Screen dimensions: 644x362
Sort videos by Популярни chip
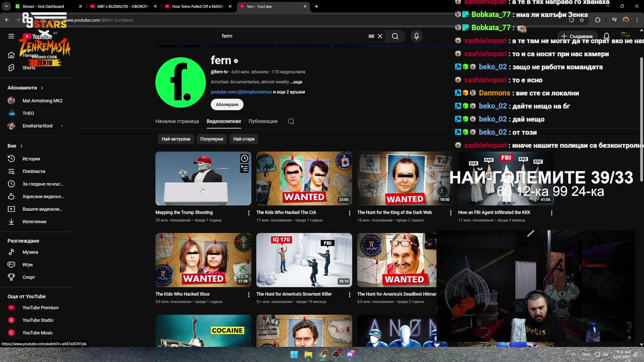tap(212, 139)
